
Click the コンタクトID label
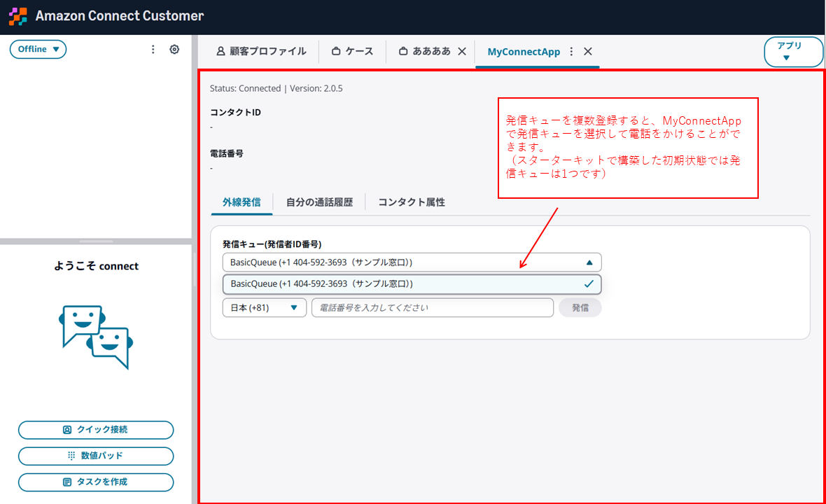pos(235,112)
